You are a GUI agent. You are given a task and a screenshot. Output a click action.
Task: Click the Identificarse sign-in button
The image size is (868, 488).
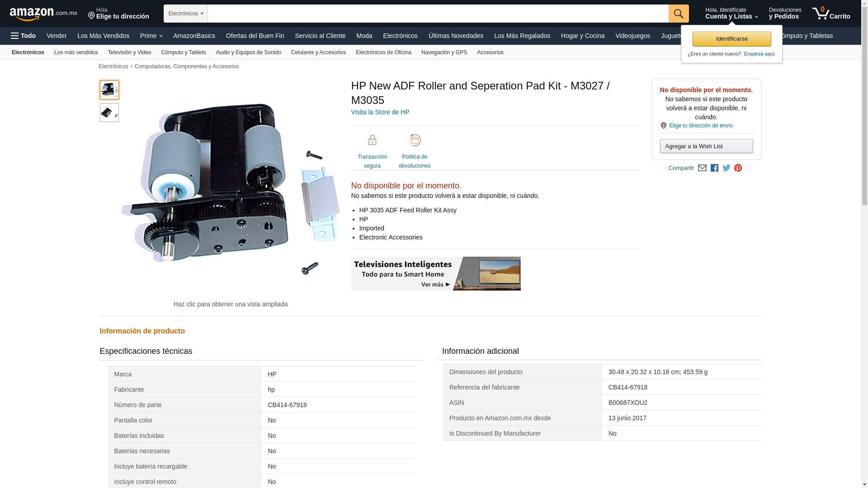tap(731, 39)
